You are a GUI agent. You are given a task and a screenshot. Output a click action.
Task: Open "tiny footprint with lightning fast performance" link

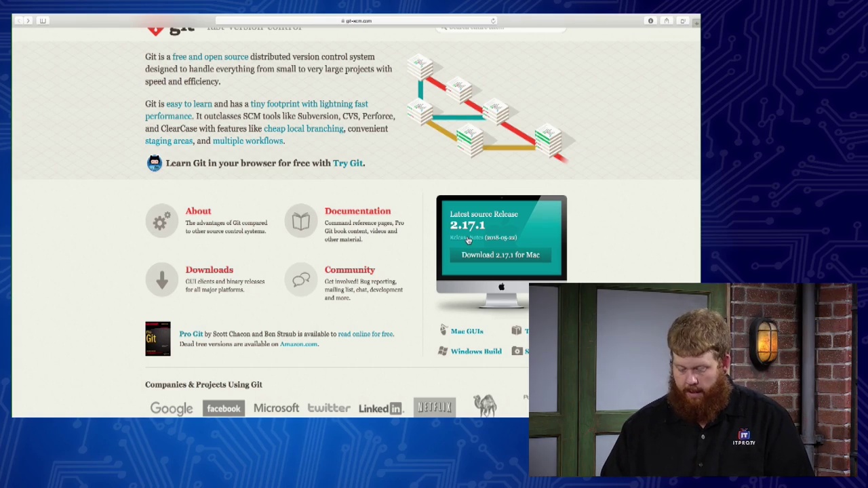pos(256,110)
